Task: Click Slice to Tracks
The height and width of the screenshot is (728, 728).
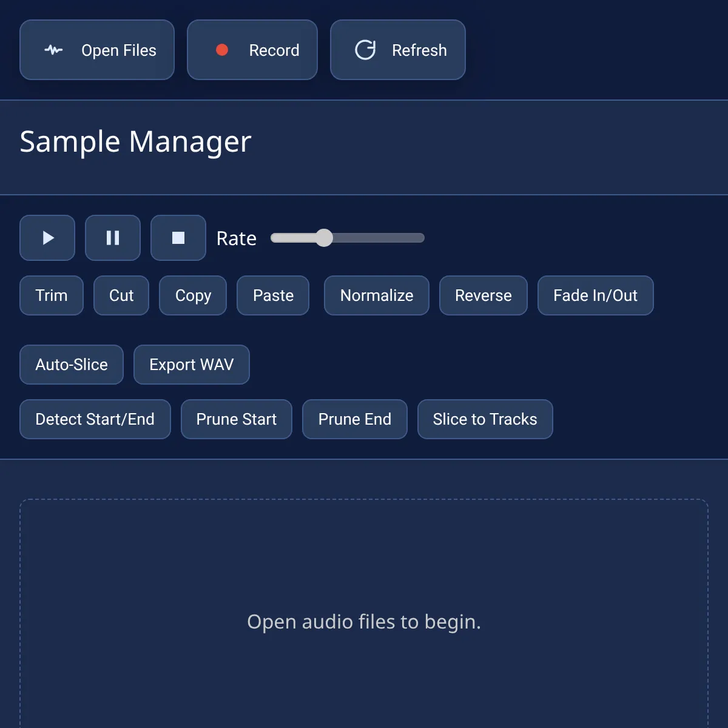Action: [485, 419]
